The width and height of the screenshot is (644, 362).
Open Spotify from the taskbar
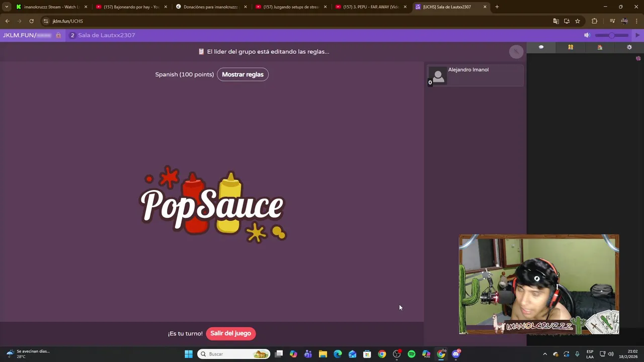click(x=412, y=354)
